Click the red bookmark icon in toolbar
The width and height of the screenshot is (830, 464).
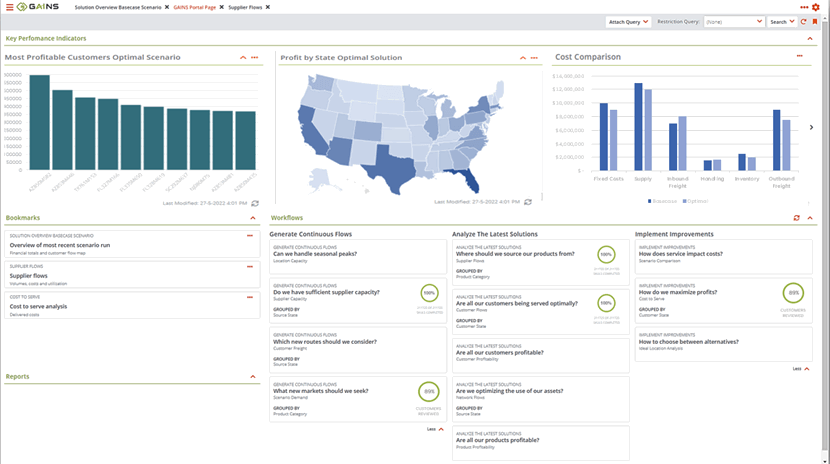tap(815, 22)
